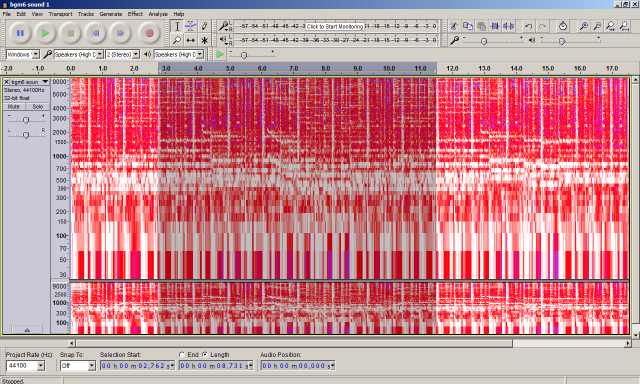This screenshot has height=384, width=640.
Task: Open the Help menu
Action: (179, 14)
